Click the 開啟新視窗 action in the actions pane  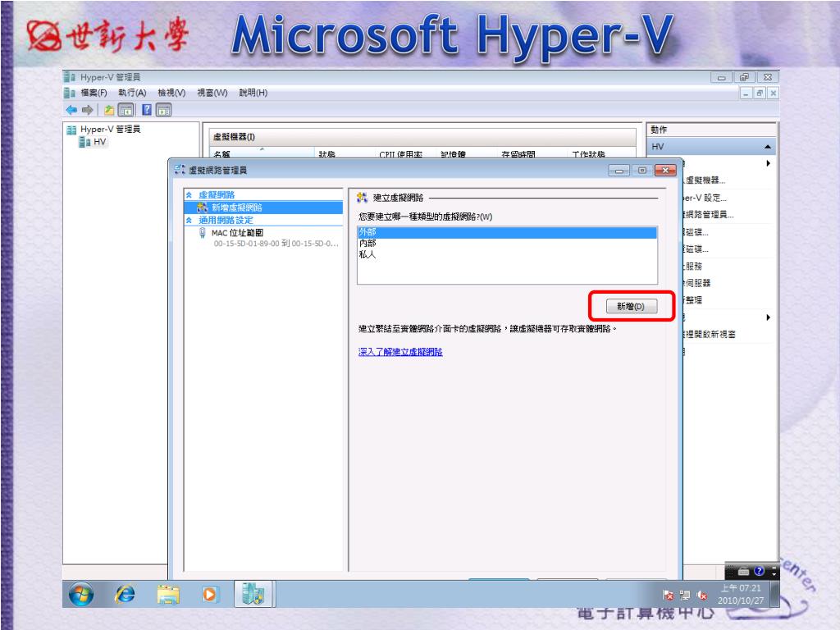[710, 335]
